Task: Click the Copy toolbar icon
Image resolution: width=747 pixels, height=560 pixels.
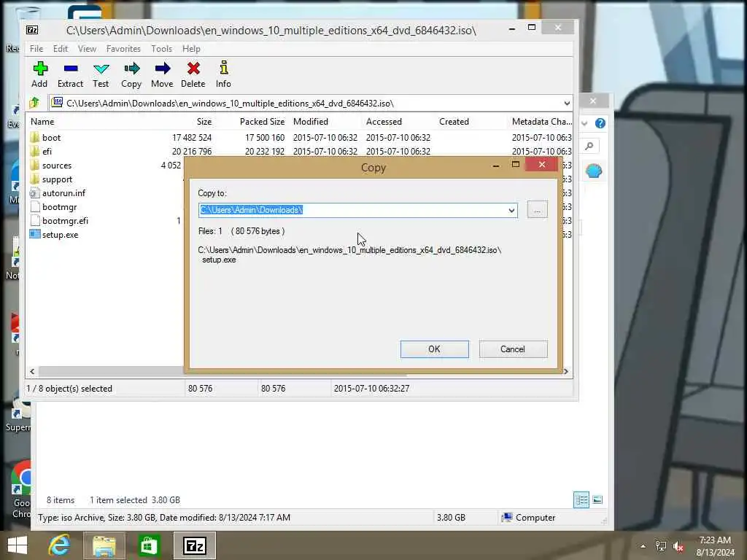Action: (x=131, y=74)
